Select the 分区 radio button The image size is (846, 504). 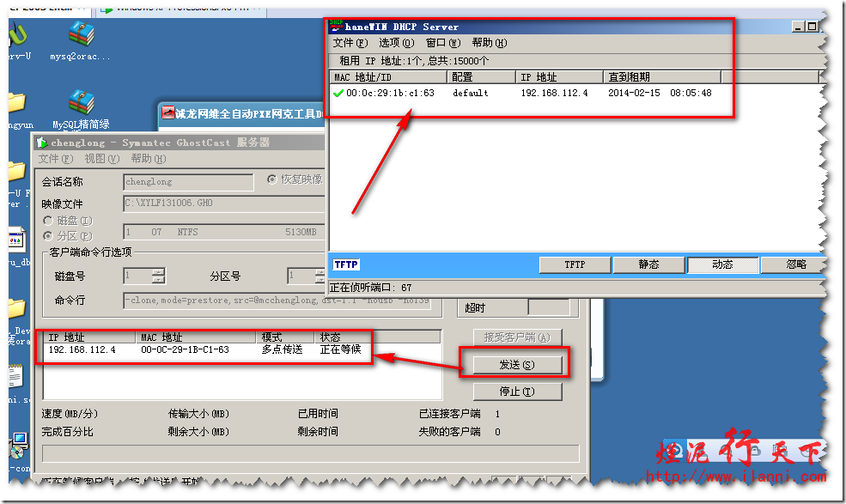point(48,236)
